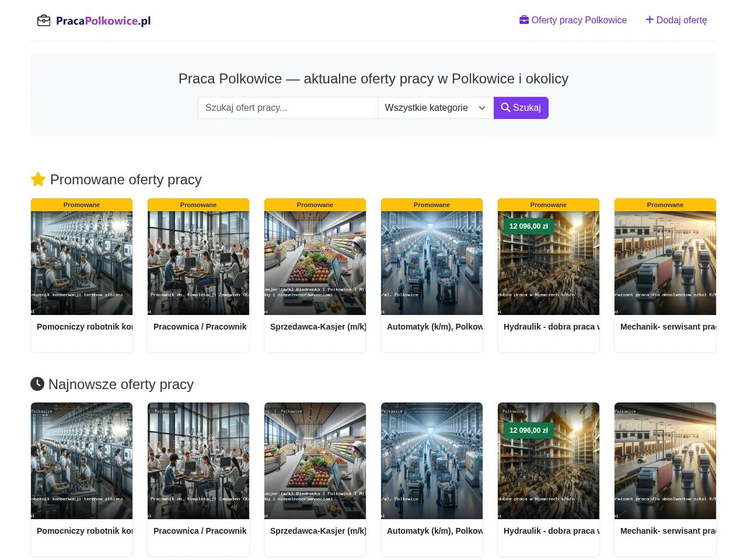Click 12 096,00 zł badge on promoted Hydraulik offer
747x560 pixels.
[529, 226]
